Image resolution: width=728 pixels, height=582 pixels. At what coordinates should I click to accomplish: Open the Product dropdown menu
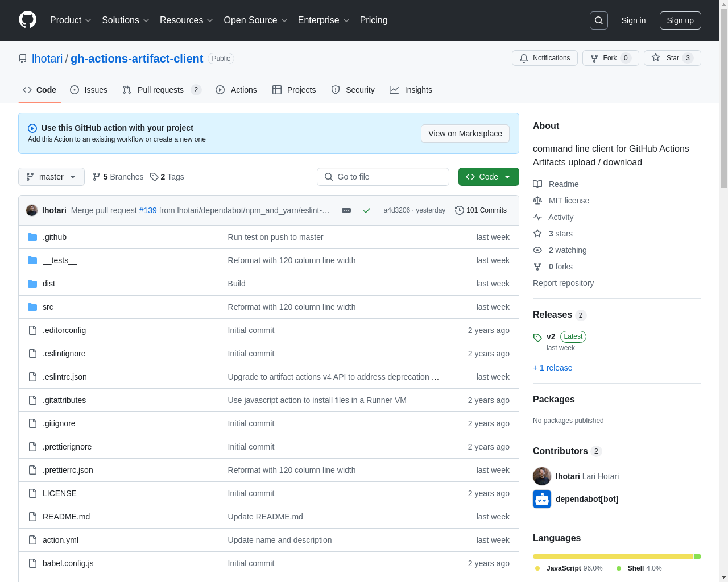pos(71,20)
